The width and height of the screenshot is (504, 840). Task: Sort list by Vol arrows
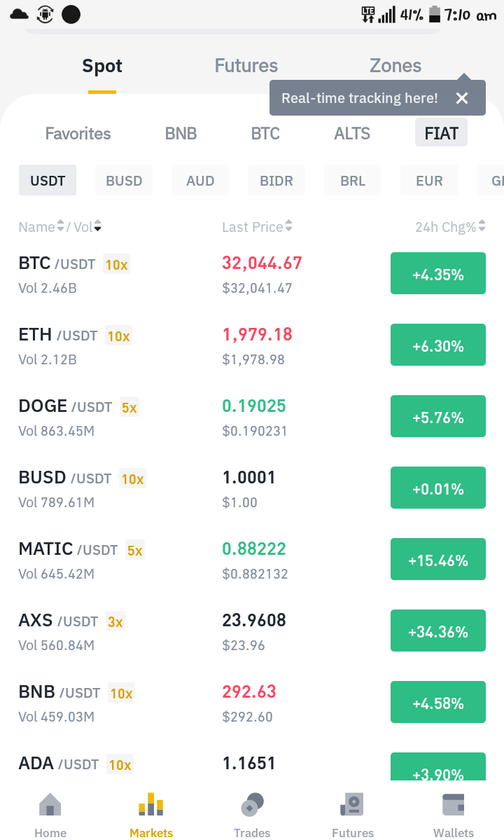[97, 226]
